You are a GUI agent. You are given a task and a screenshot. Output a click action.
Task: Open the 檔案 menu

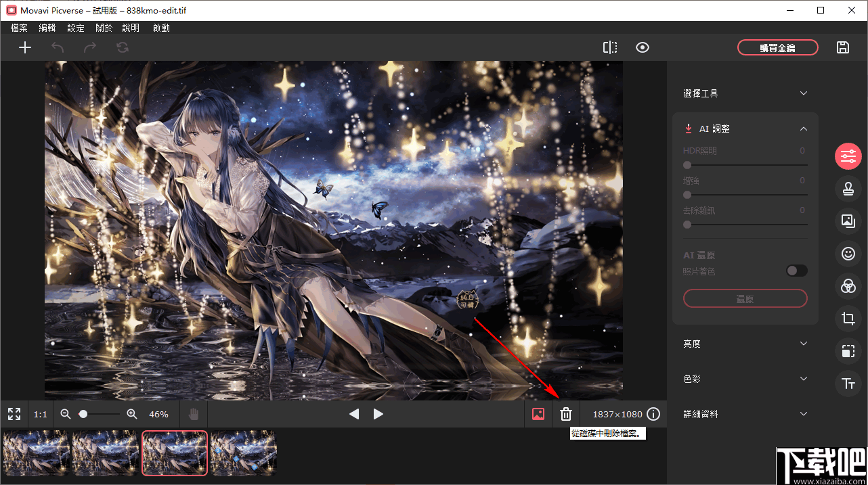click(20, 28)
